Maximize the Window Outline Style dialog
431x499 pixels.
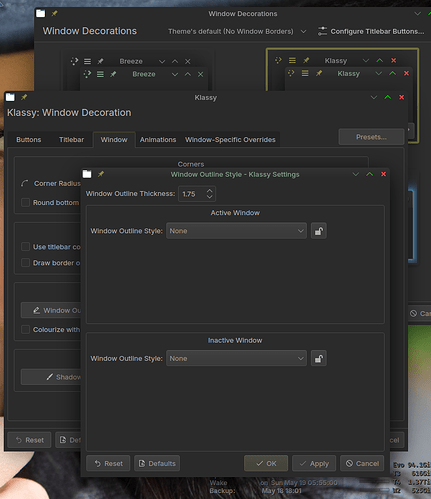click(369, 174)
